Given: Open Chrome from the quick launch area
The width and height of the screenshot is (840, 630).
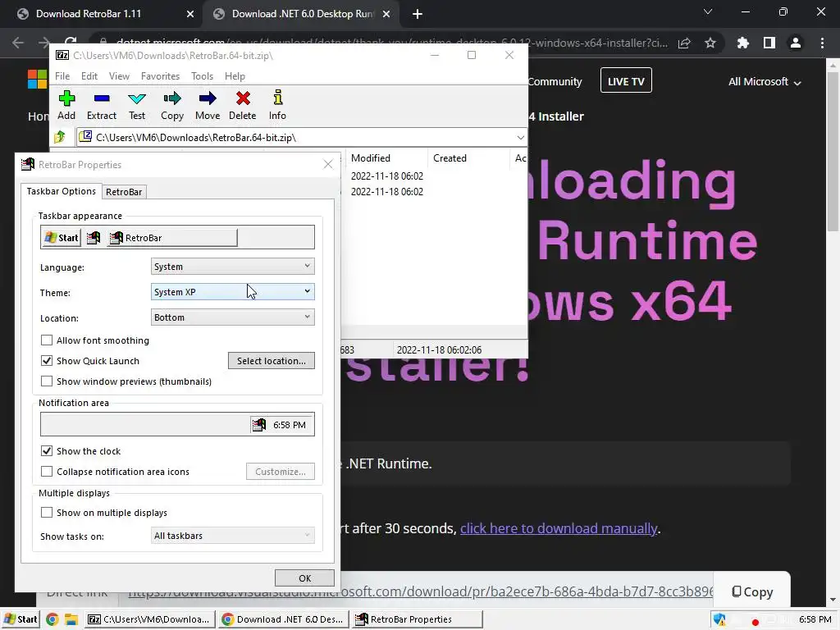Looking at the screenshot, I should click(52, 620).
